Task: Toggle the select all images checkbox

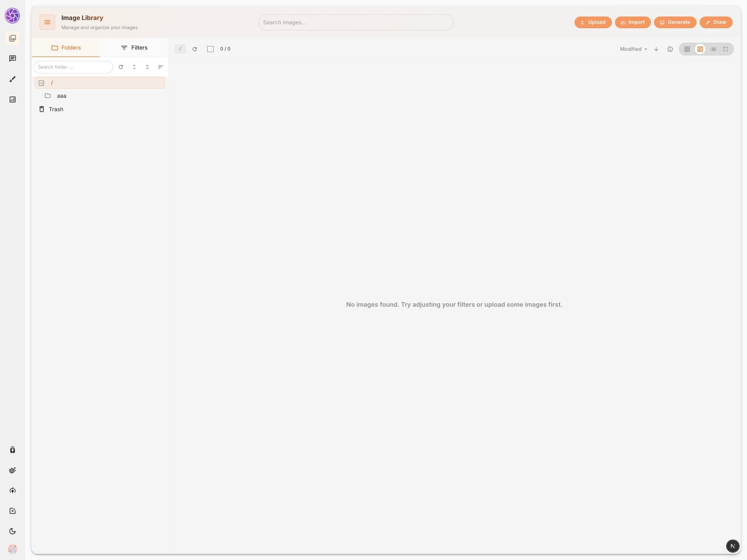Action: (x=210, y=49)
